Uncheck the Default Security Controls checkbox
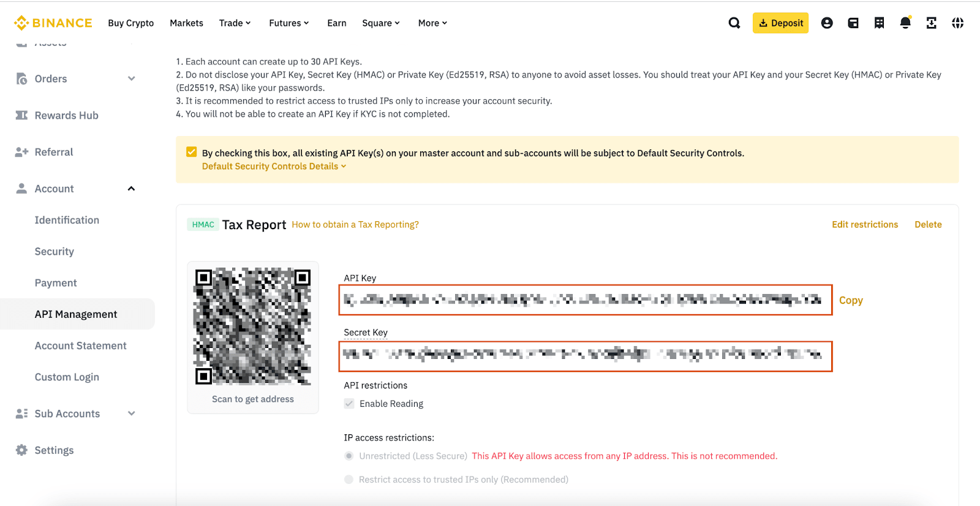 tap(192, 153)
